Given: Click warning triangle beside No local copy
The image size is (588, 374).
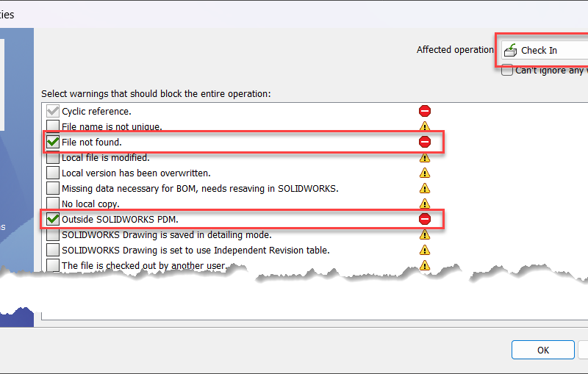Looking at the screenshot, I should tap(424, 204).
